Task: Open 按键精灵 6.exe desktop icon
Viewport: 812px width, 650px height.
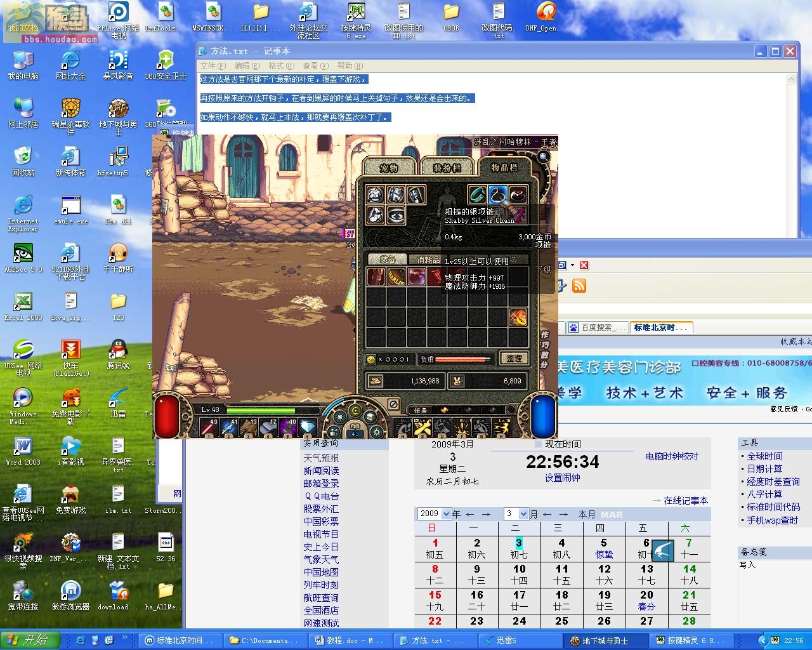Action: tap(356, 19)
